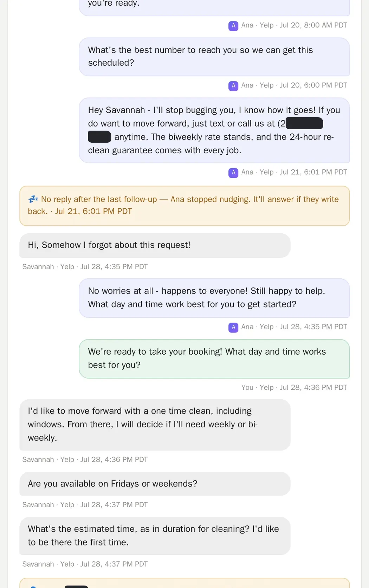Viewport: 369px width, 588px height.
Task: Select Savannah's 'forgot about this request' message
Action: coord(155,245)
